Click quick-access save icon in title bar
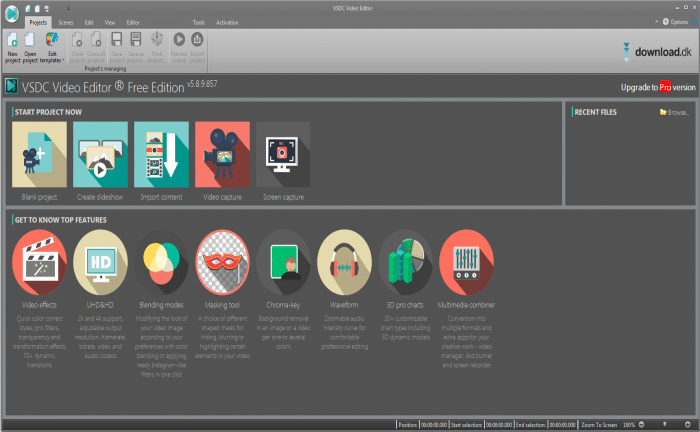 click(x=46, y=8)
